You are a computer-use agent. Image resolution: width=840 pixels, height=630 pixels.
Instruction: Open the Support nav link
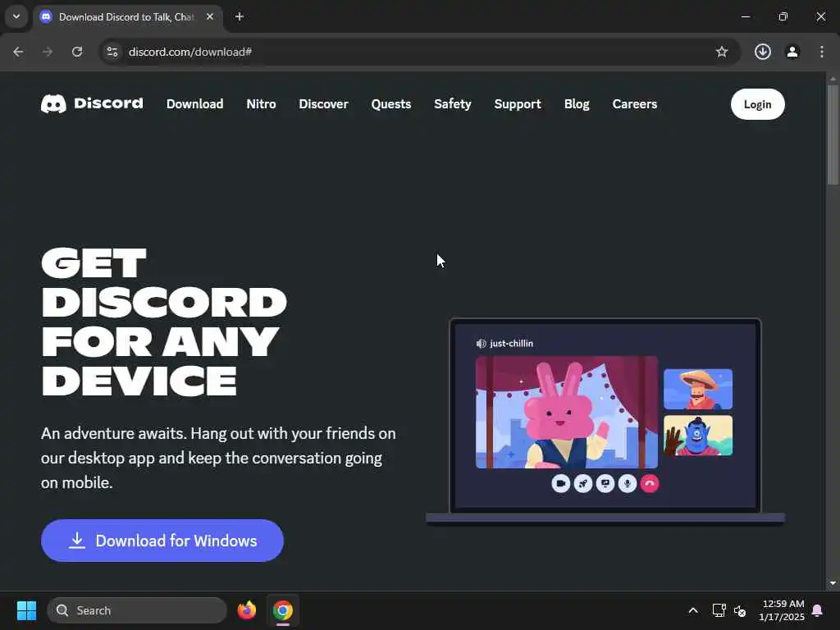(518, 104)
